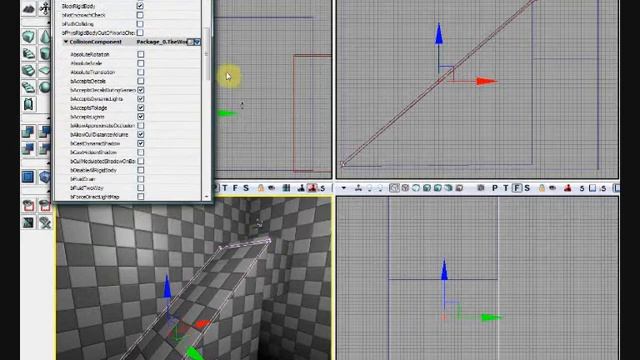Switch right viewport to Unlit view mode
The height and width of the screenshot is (360, 640).
point(416,188)
